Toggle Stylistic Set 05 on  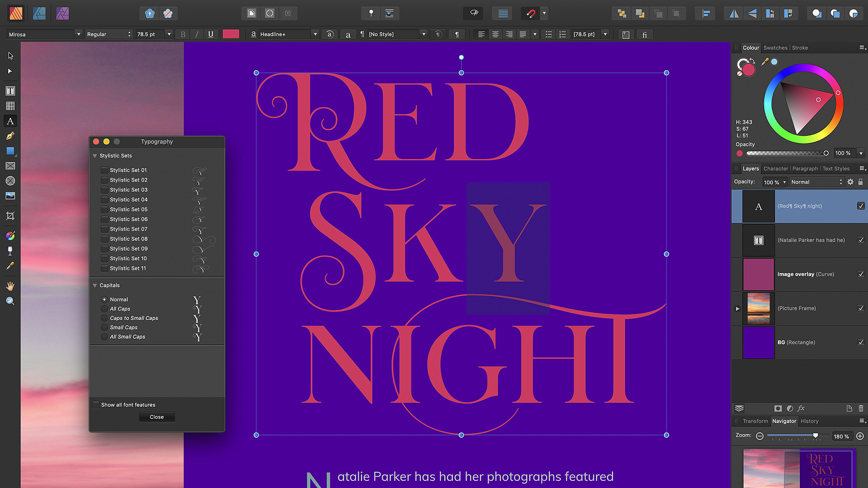tap(104, 209)
